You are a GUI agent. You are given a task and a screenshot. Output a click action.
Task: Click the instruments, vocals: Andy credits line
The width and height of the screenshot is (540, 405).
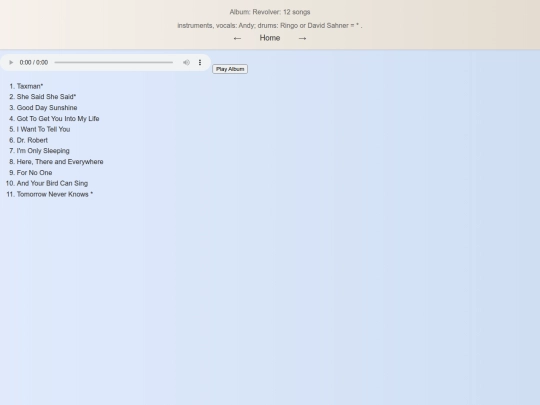click(270, 25)
